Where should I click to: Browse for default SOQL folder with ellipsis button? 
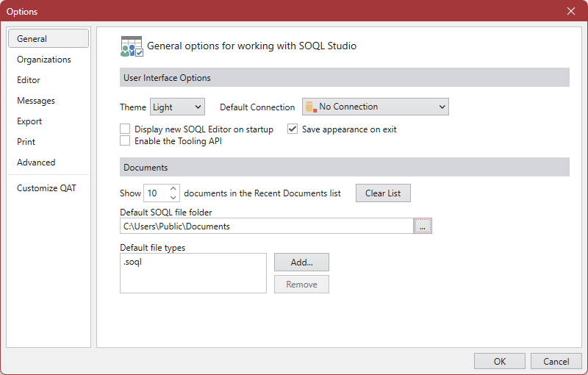(423, 226)
